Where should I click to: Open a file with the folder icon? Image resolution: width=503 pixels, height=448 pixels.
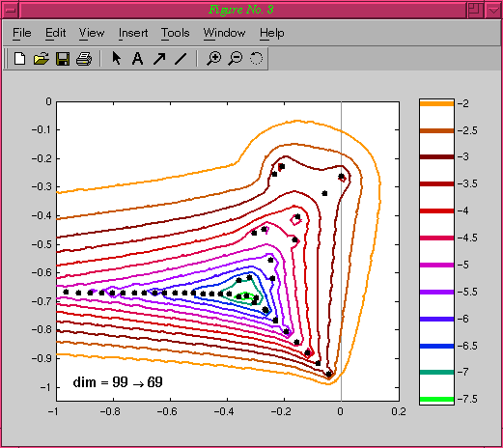coord(42,59)
